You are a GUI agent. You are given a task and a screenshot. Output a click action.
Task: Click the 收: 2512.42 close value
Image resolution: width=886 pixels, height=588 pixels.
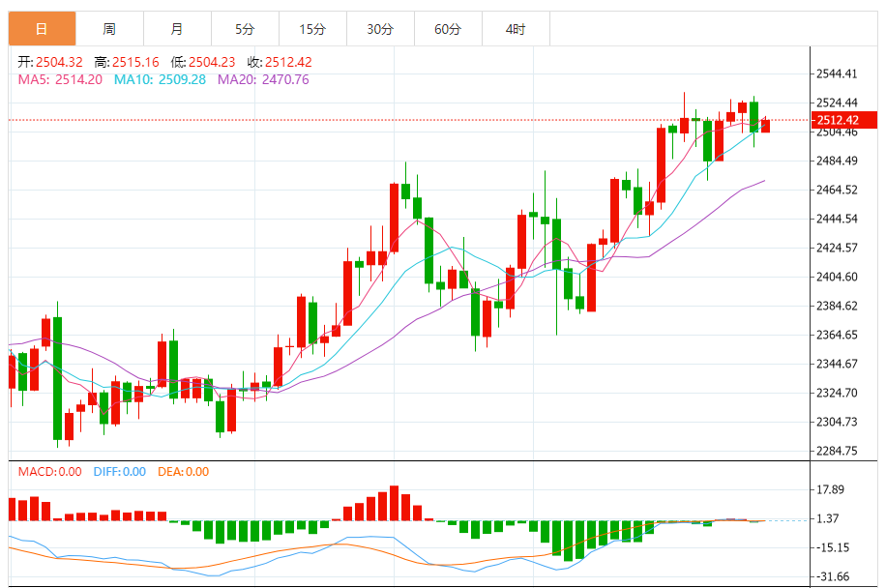[280, 62]
